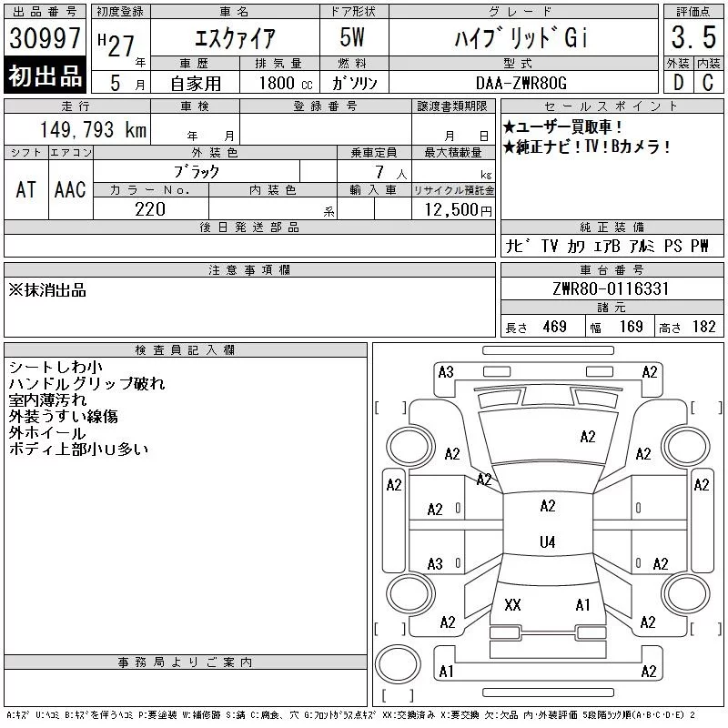Select the sales point ★ユーザー買取車！

coord(562,126)
